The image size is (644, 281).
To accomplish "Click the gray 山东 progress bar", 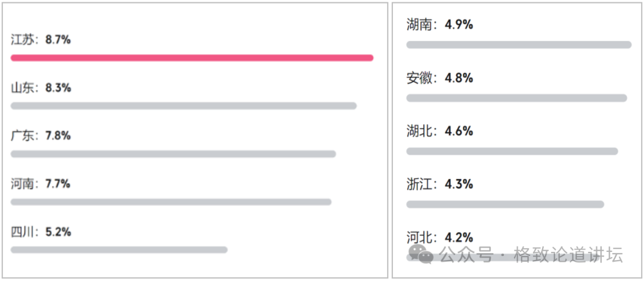I will (x=184, y=106).
